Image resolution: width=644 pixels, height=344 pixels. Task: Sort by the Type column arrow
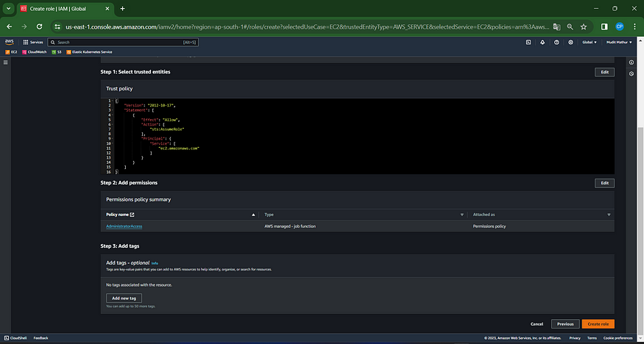click(462, 215)
